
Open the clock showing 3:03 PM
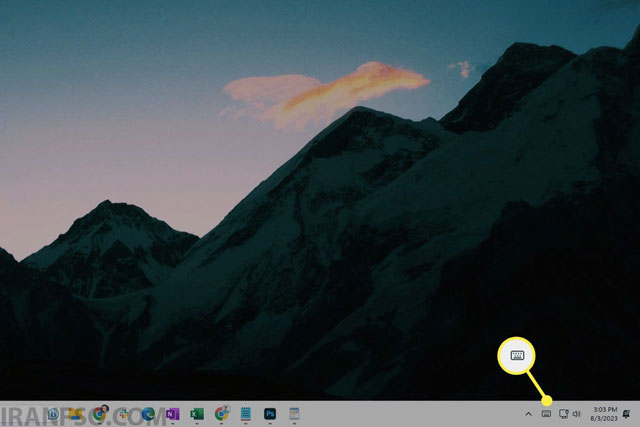tap(604, 414)
